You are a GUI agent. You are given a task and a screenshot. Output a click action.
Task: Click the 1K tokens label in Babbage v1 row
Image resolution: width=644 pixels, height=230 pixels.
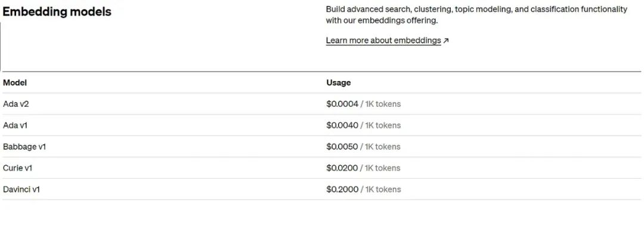383,147
